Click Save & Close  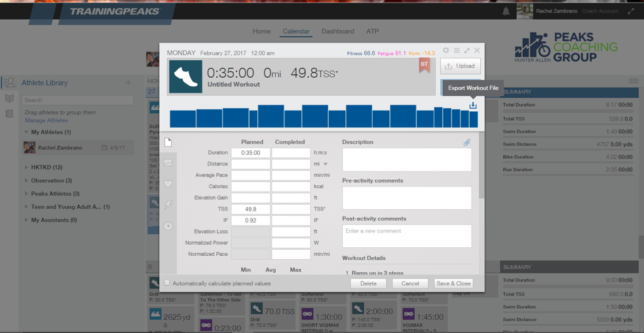(454, 283)
